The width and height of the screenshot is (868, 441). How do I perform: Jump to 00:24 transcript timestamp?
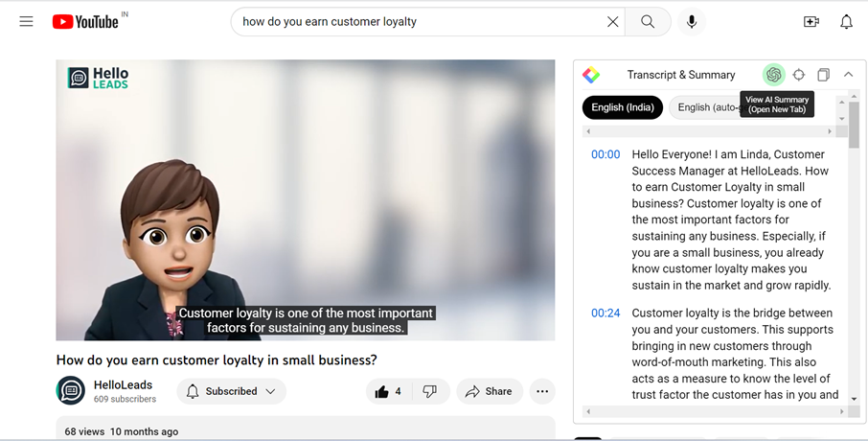click(x=605, y=313)
